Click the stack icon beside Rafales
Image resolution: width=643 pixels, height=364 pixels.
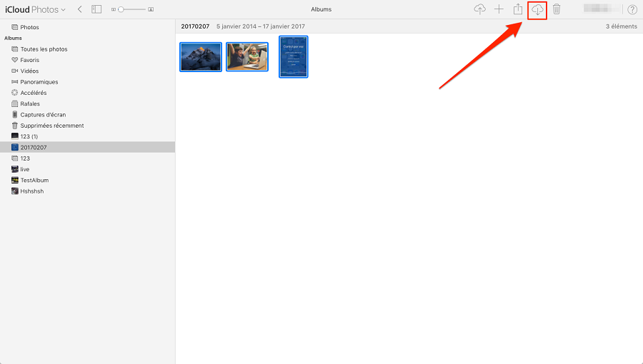(15, 103)
